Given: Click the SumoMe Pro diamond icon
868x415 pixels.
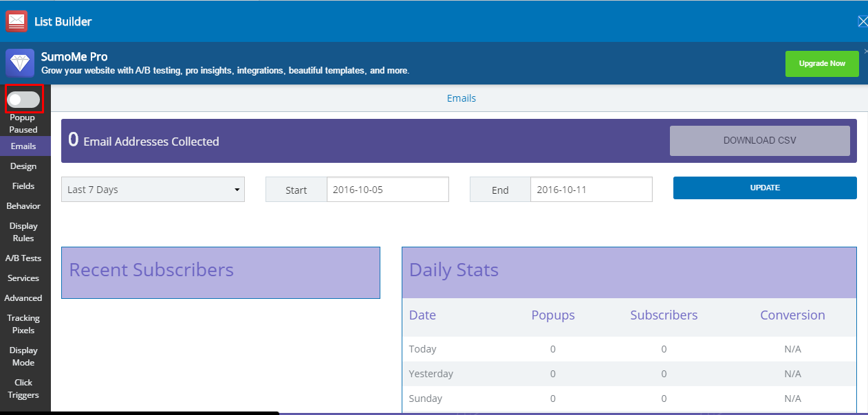Looking at the screenshot, I should [x=20, y=63].
